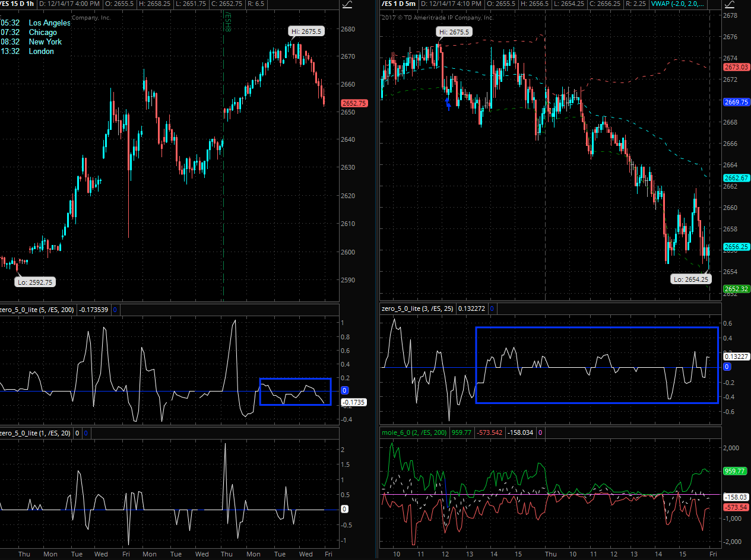This screenshot has height=560, width=751.
Task: Click the blue arrow marker on the 5m chart
Action: click(x=448, y=104)
